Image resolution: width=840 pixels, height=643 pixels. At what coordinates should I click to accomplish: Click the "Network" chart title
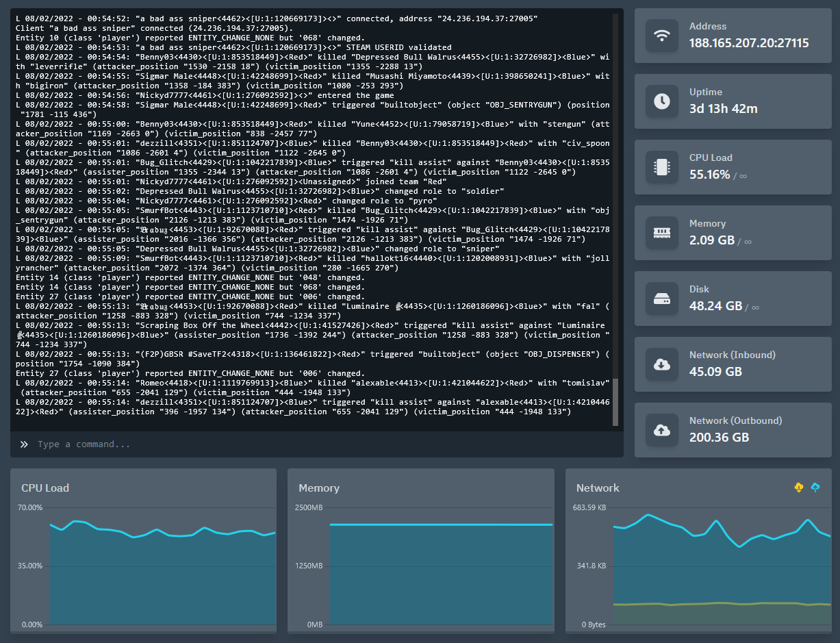pyautogui.click(x=598, y=488)
